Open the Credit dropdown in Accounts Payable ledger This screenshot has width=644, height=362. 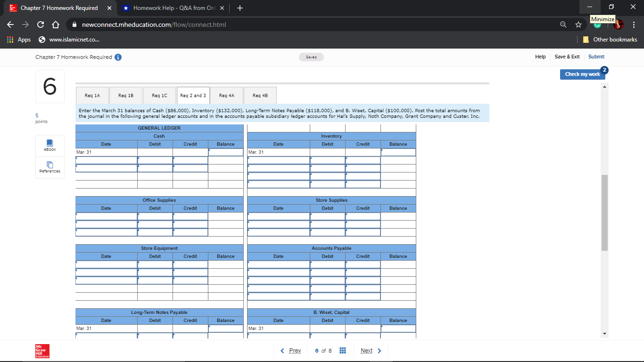[363, 264]
